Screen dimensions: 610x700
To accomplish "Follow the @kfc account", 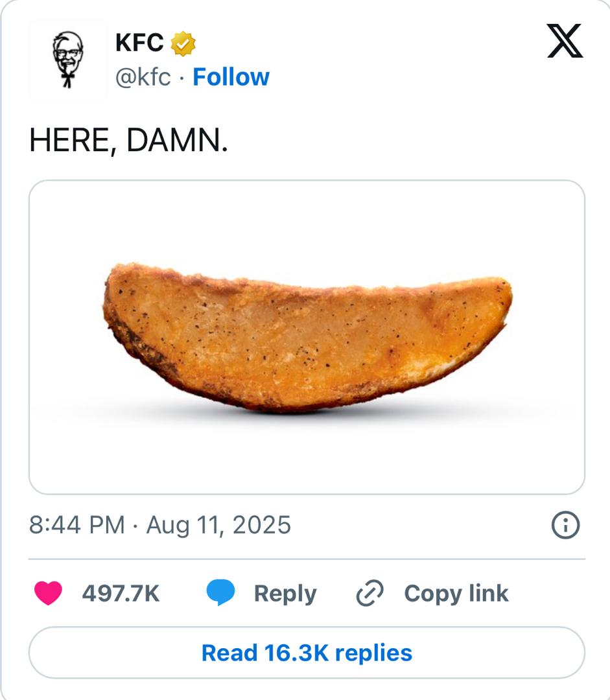I will [231, 77].
